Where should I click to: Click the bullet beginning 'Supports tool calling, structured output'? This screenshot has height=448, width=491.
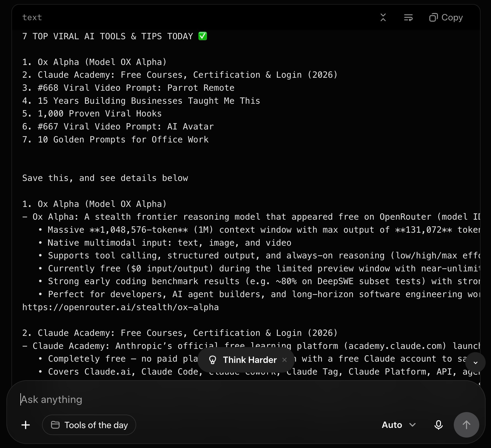259,256
